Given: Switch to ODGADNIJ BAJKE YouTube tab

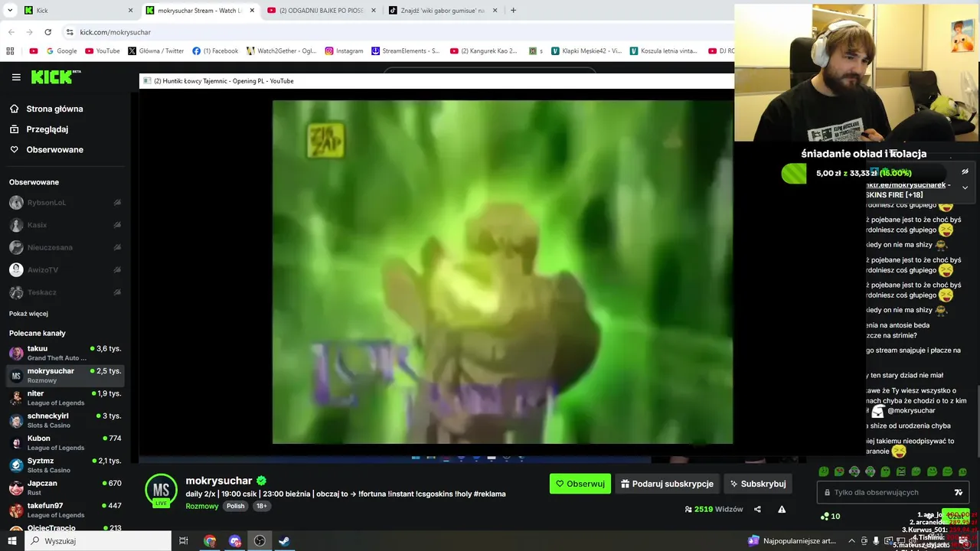Looking at the screenshot, I should pos(320,11).
